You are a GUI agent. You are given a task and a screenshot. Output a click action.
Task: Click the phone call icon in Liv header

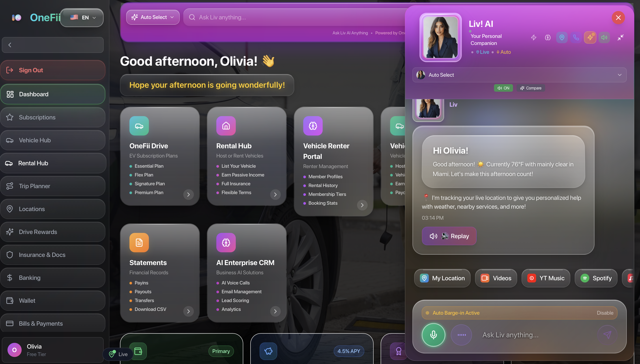576,37
